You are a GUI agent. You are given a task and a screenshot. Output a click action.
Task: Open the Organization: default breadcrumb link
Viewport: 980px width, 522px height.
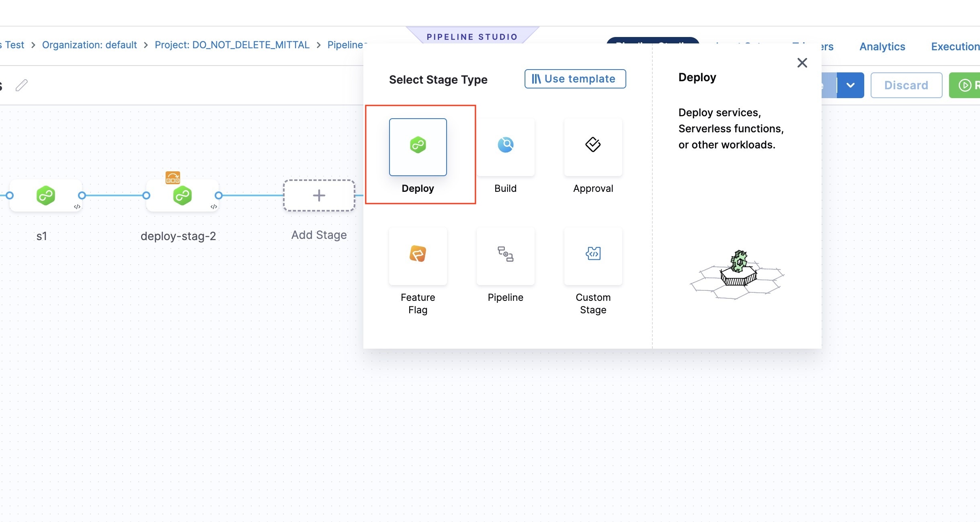click(89, 45)
